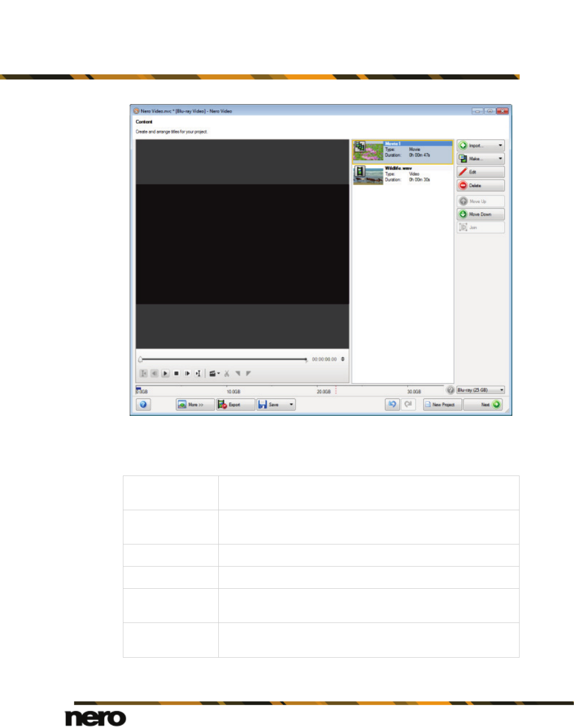Open the clapperboard chapter menu

click(x=214, y=373)
